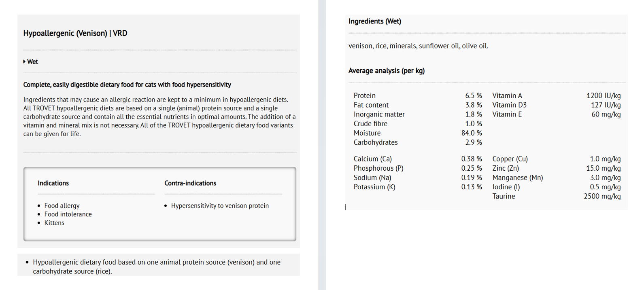Click the vertical divider between the pages
The height and width of the screenshot is (290, 644).
(x=322, y=145)
